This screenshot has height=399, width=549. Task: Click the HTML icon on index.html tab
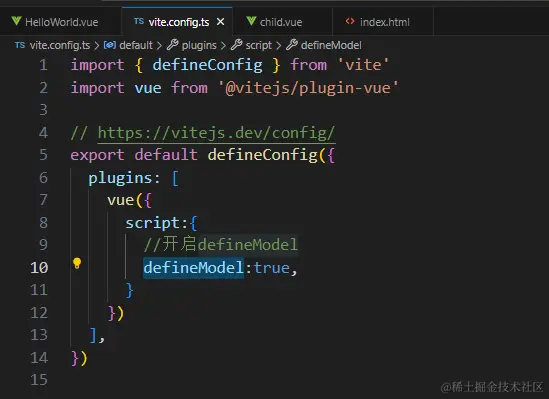coord(350,21)
